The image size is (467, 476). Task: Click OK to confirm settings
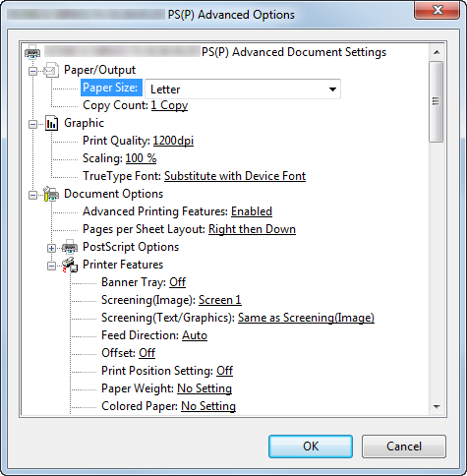click(x=311, y=446)
